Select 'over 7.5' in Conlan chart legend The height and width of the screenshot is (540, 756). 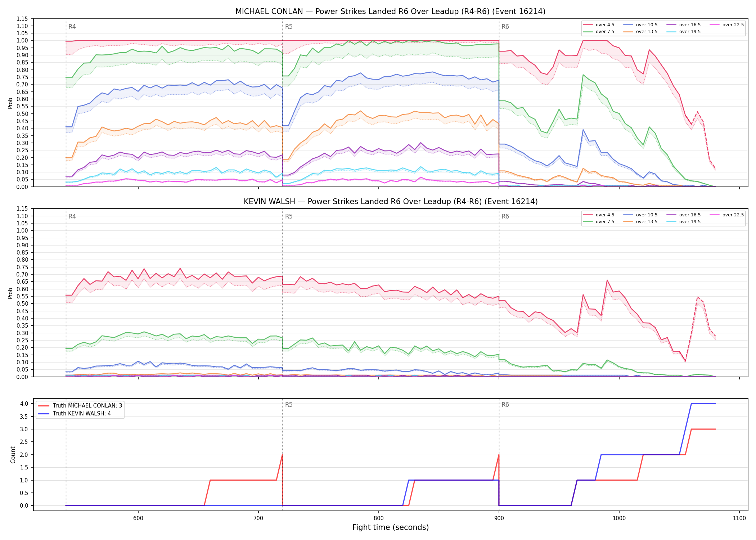pos(599,32)
